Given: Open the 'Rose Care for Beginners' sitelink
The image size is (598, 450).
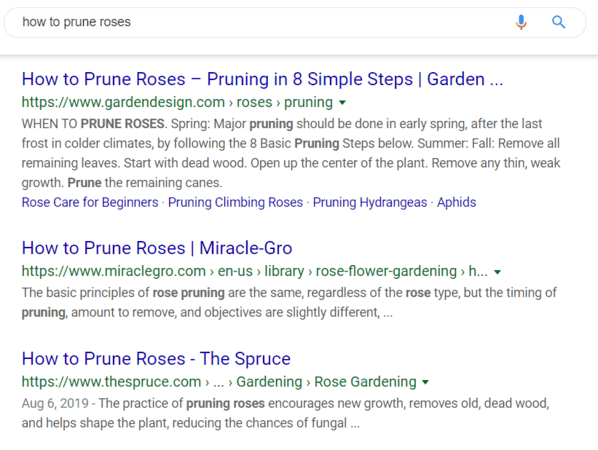Looking at the screenshot, I should tap(90, 202).
